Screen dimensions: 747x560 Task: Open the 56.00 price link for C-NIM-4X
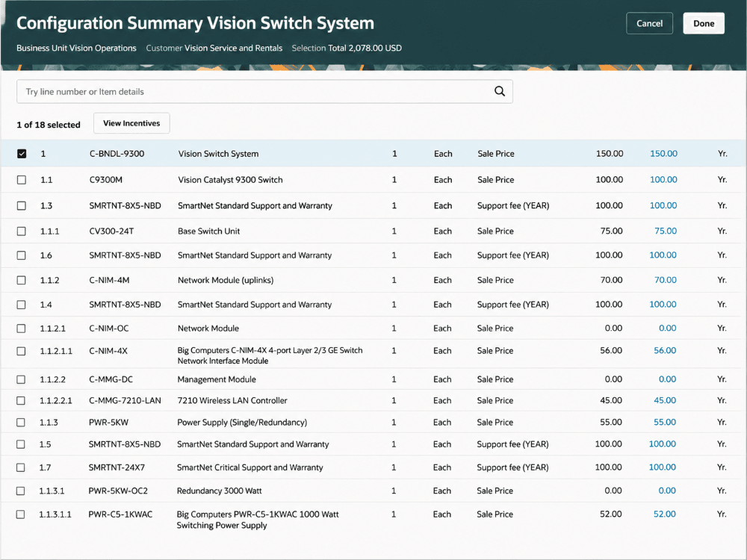665,350
